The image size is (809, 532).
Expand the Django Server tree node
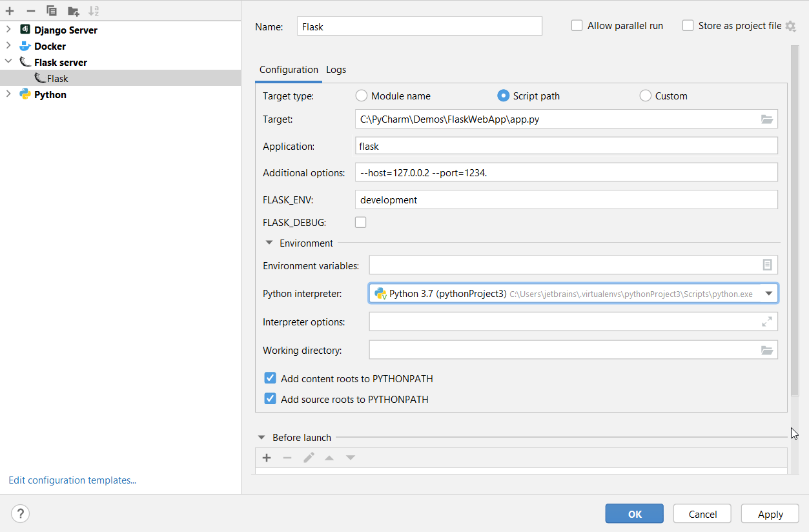(x=8, y=30)
